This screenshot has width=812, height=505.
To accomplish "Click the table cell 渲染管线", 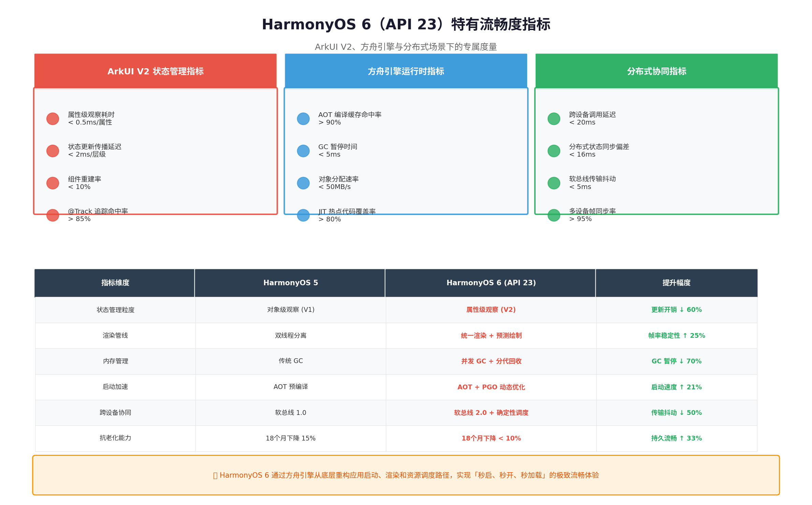I will (x=115, y=335).
